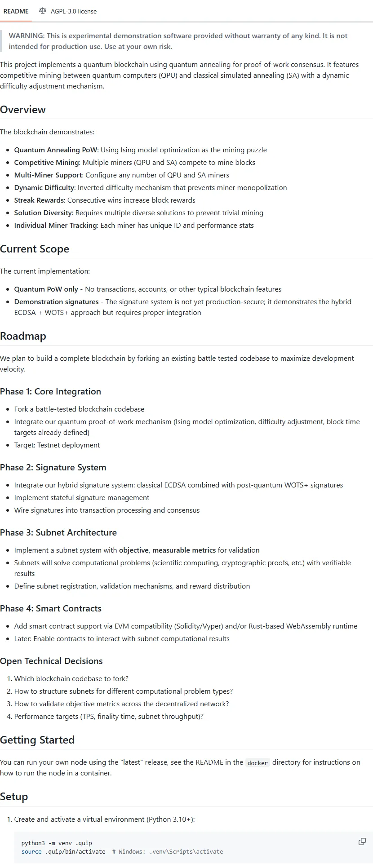
Task: Click the license scale icon
Action: (43, 11)
